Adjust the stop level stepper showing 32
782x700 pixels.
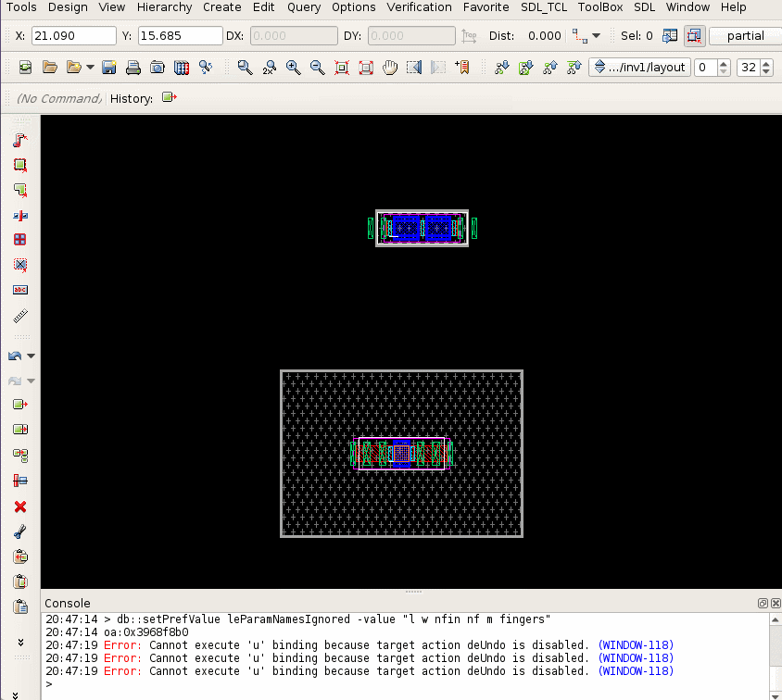point(766,68)
